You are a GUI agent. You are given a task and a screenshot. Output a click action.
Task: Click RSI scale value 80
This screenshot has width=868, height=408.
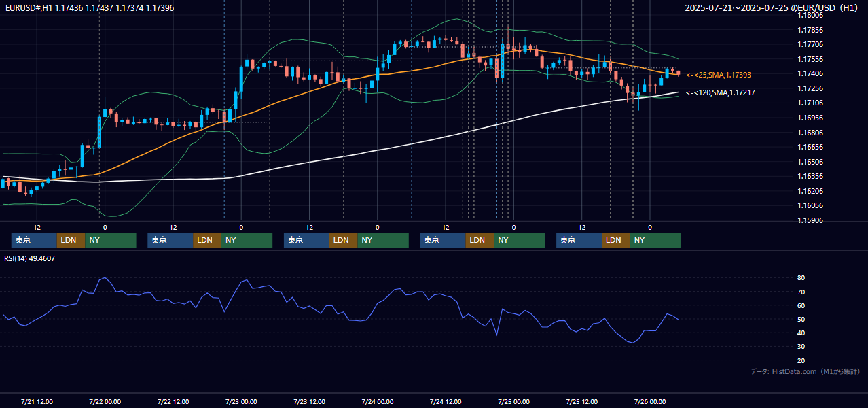801,278
